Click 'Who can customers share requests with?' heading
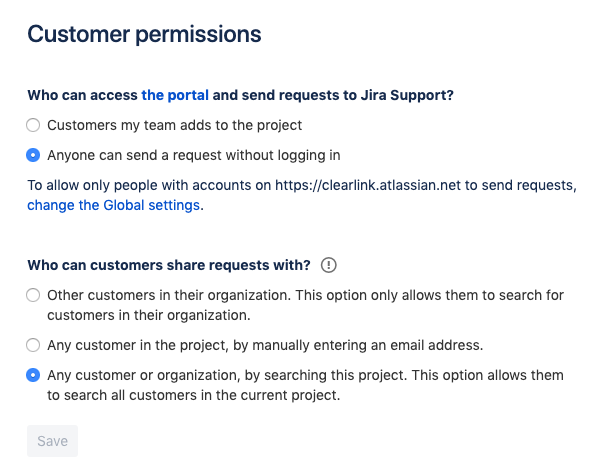This screenshot has width=598, height=472. tap(169, 265)
